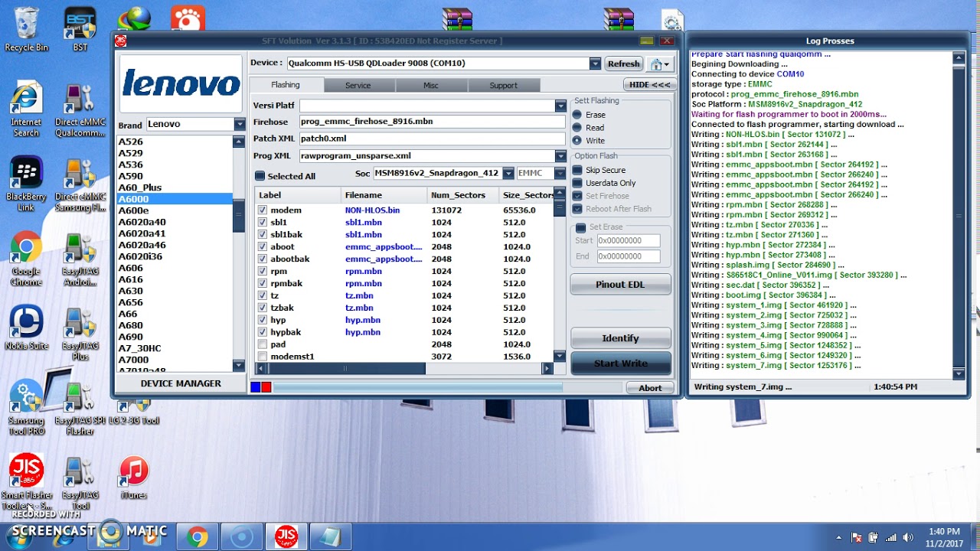Screen dimensions: 980x551
Task: Open the Prog XML dropdown
Action: 560,156
